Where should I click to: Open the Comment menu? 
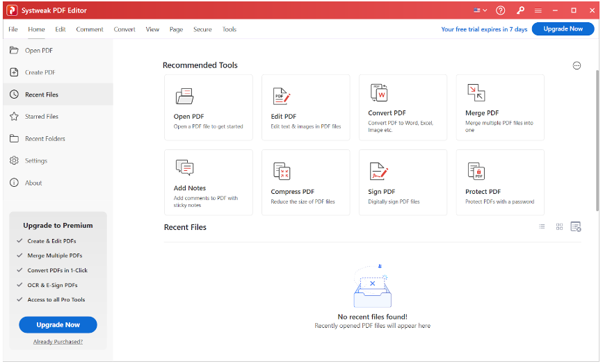click(90, 29)
